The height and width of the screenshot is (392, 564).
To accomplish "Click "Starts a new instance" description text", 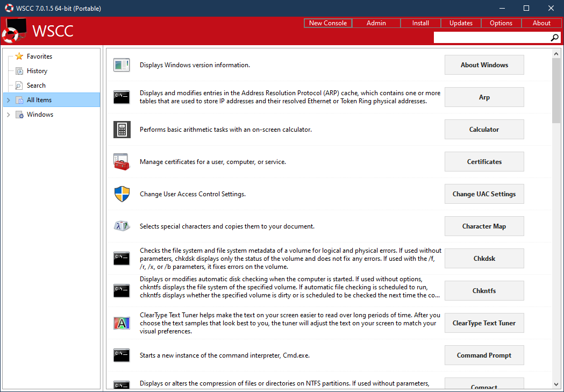I will pyautogui.click(x=224, y=355).
